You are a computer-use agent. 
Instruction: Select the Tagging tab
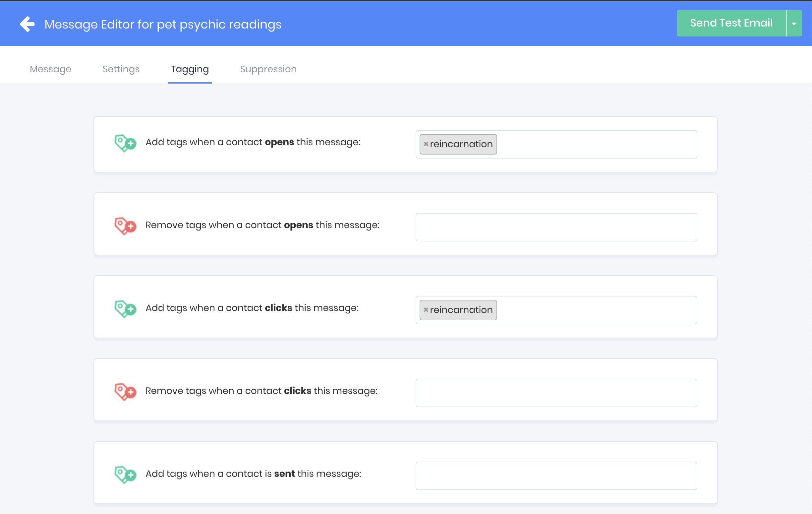[x=190, y=69]
